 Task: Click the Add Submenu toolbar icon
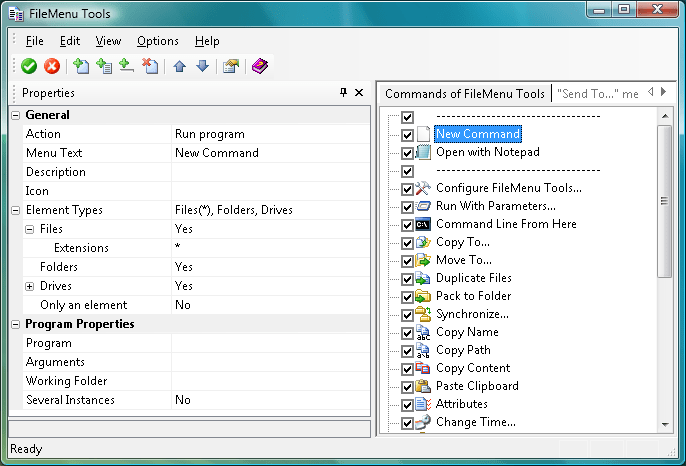[x=104, y=66]
